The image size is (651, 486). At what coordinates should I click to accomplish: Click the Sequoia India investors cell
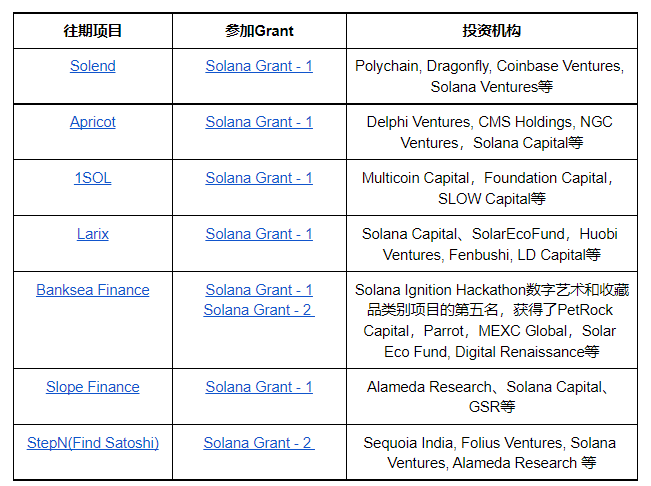coord(492,452)
